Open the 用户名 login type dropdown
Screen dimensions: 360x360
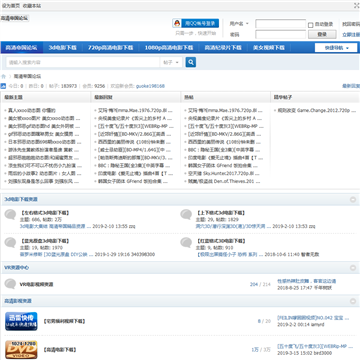[239, 24]
